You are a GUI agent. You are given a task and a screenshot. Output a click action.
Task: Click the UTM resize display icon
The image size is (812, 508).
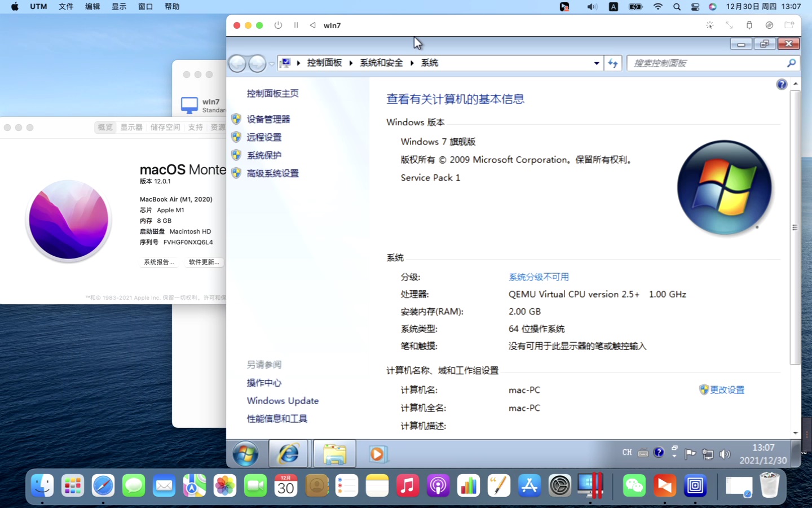pyautogui.click(x=729, y=25)
